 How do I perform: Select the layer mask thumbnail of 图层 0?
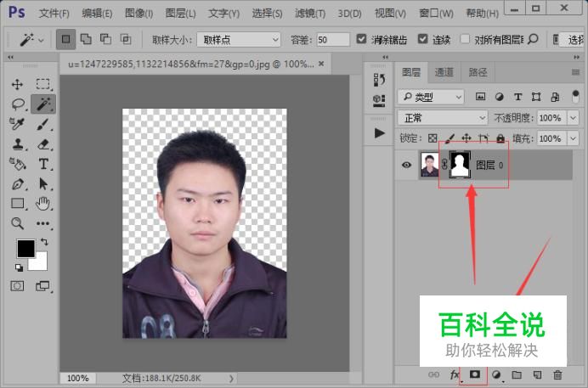pyautogui.click(x=460, y=165)
